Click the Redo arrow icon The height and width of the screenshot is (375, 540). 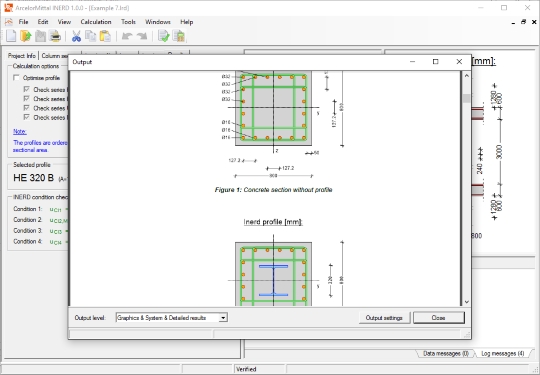click(x=142, y=36)
